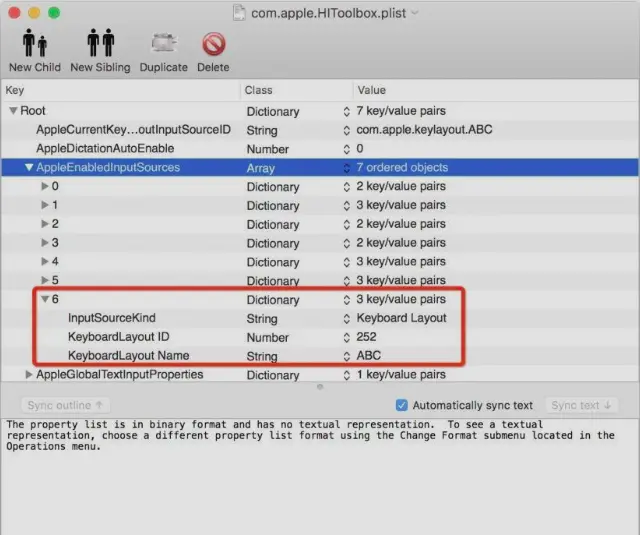The width and height of the screenshot is (640, 535).
Task: Collapse the AppleEnabledInputSources triangle
Action: (x=29, y=167)
